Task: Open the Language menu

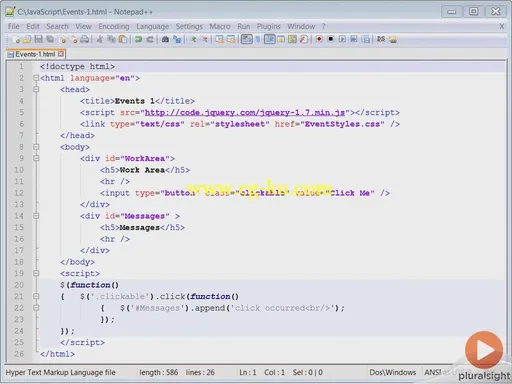Action: pos(153,26)
